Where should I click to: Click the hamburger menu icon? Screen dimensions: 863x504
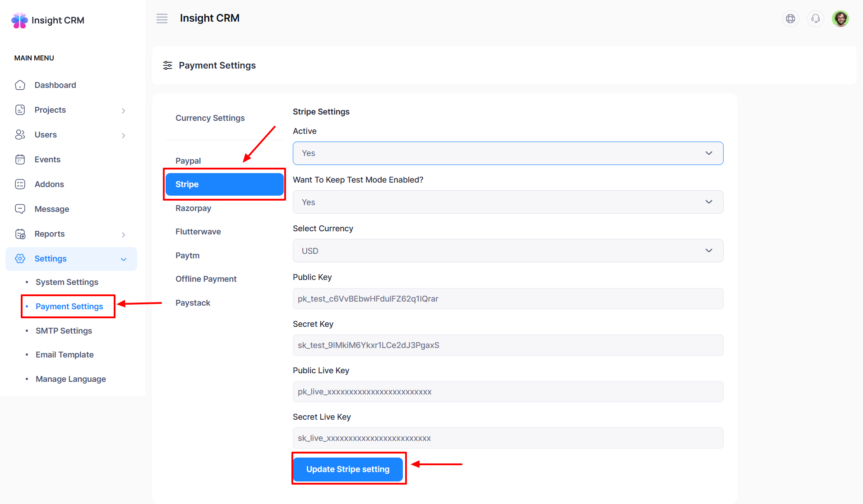162,18
